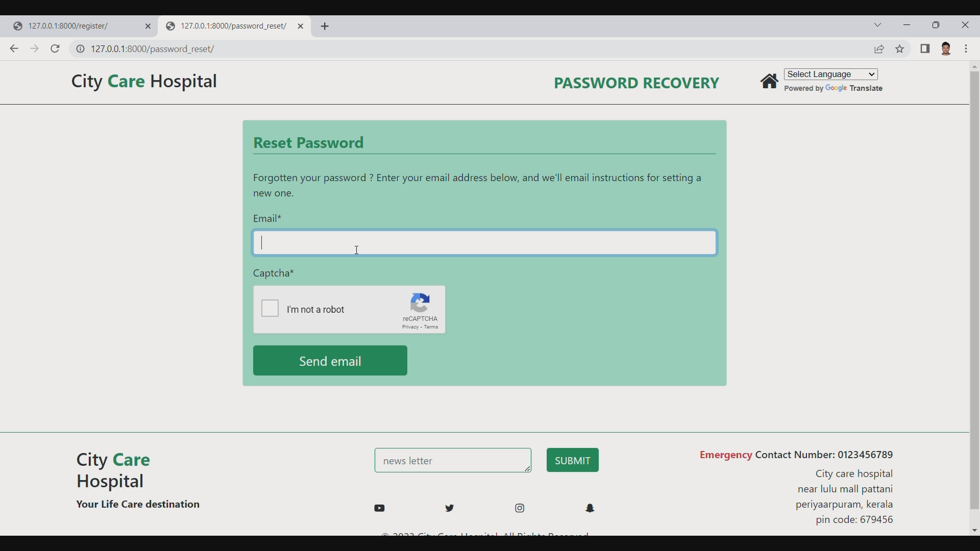Screen dimensions: 980x551
Task: Select the Snapchat icon in footer
Action: point(590,508)
